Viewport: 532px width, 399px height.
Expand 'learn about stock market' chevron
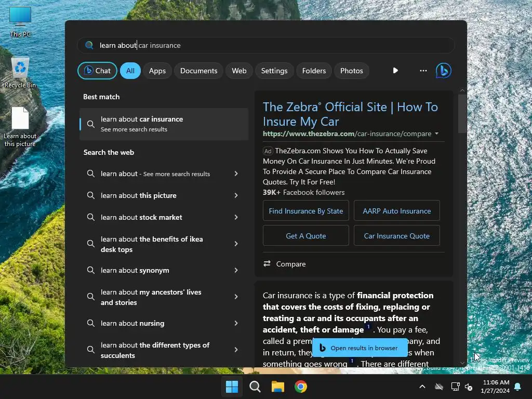coord(236,217)
